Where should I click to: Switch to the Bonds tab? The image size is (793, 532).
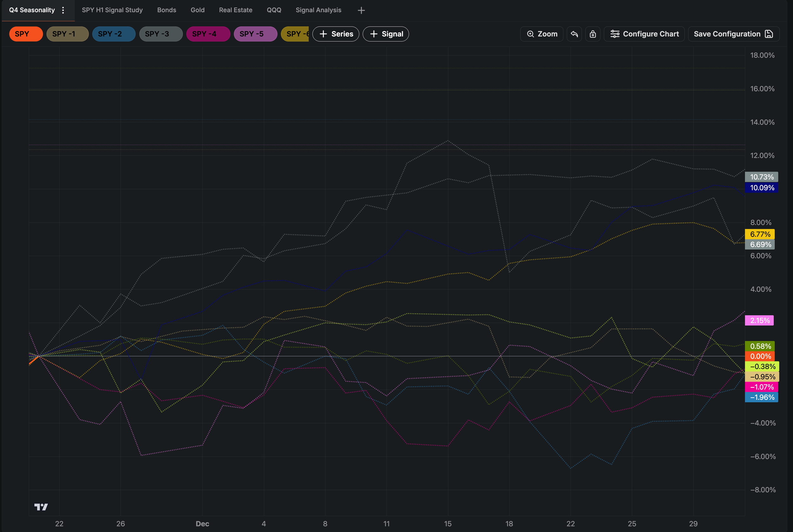[x=166, y=10]
